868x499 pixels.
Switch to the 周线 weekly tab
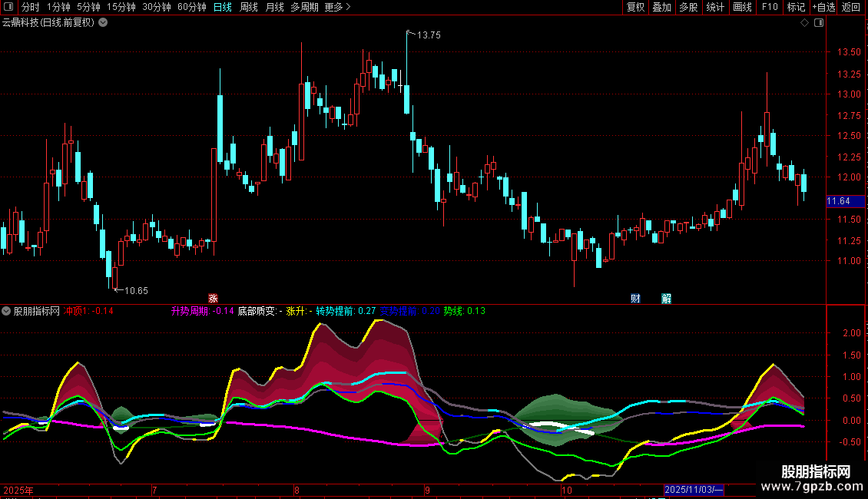(249, 7)
